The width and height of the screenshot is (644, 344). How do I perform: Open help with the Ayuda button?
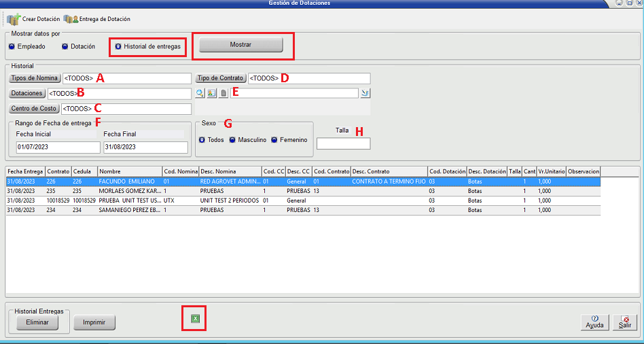[x=595, y=322]
